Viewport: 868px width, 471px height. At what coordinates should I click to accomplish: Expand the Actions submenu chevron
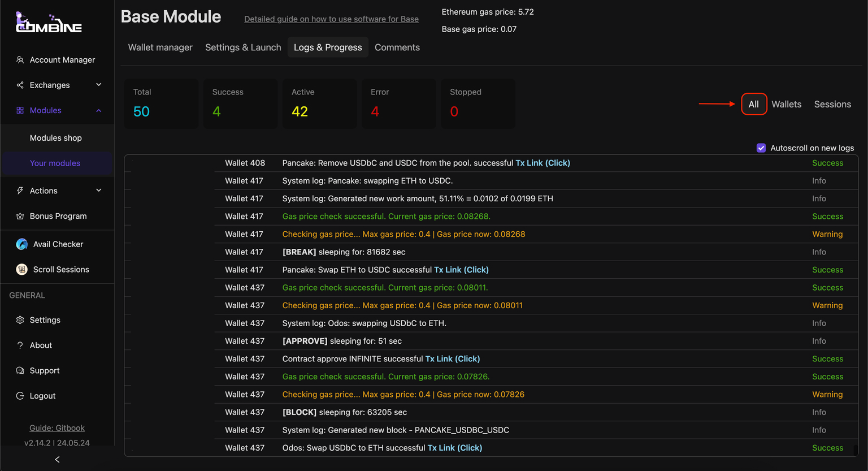(x=99, y=191)
